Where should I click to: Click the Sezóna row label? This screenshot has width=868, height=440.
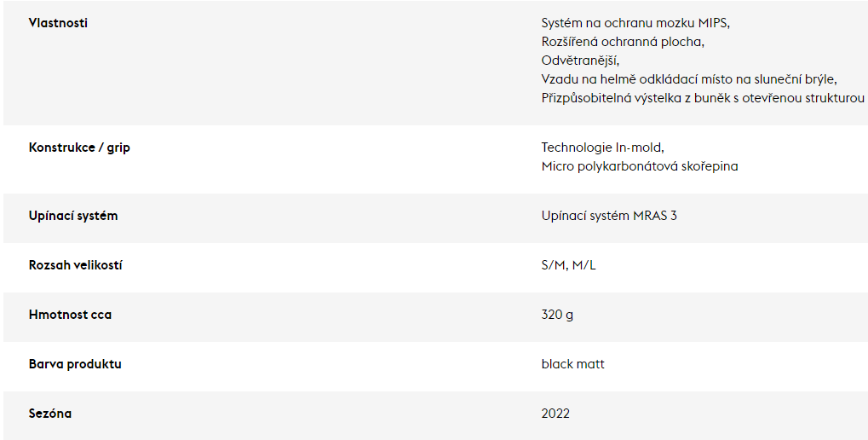(49, 414)
